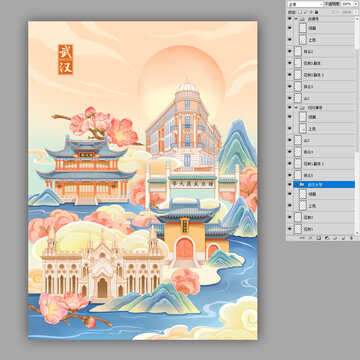Viewport: 360px width, 360px height.
Task: Hide the 祥云2 layer eye icon
Action: tap(289, 51)
